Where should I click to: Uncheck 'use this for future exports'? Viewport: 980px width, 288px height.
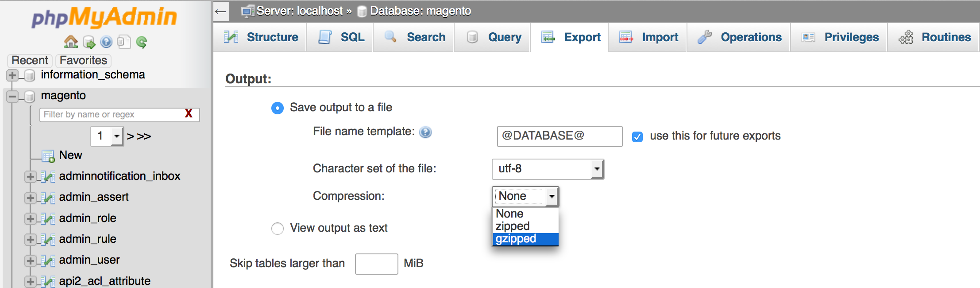637,136
